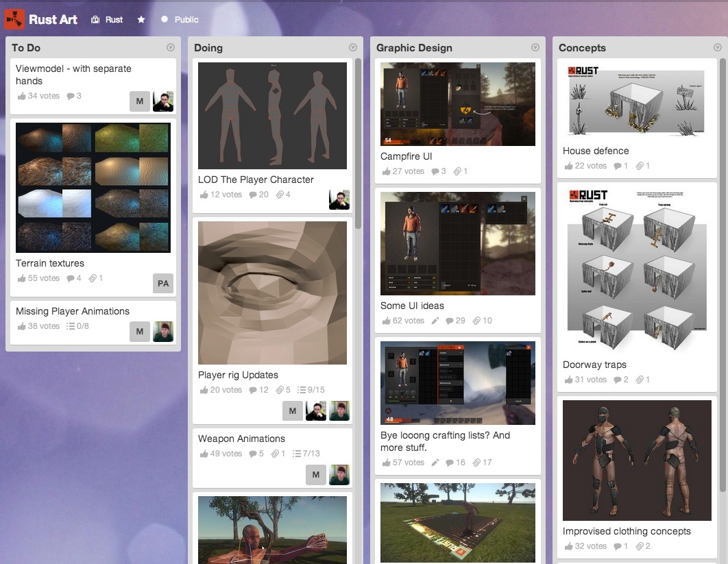
Task: Click the PA member badge on Terrain textures
Action: tap(163, 284)
